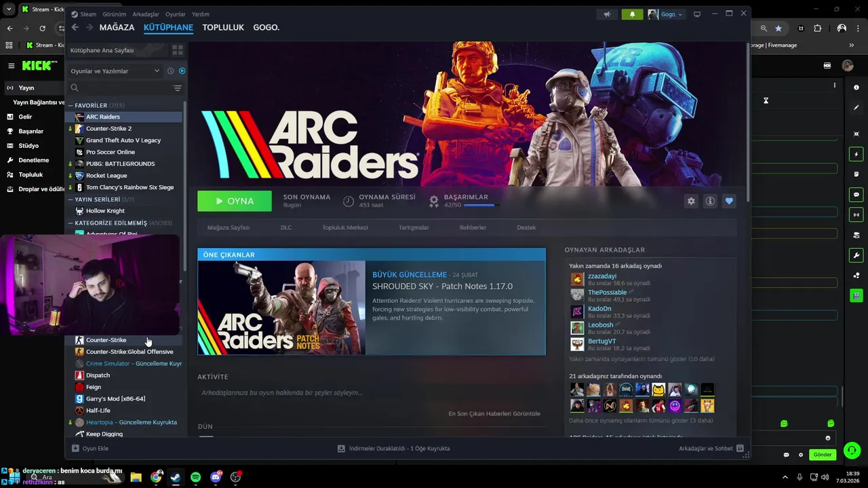
Task: Open the game info icon beside settings gear
Action: [x=710, y=201]
